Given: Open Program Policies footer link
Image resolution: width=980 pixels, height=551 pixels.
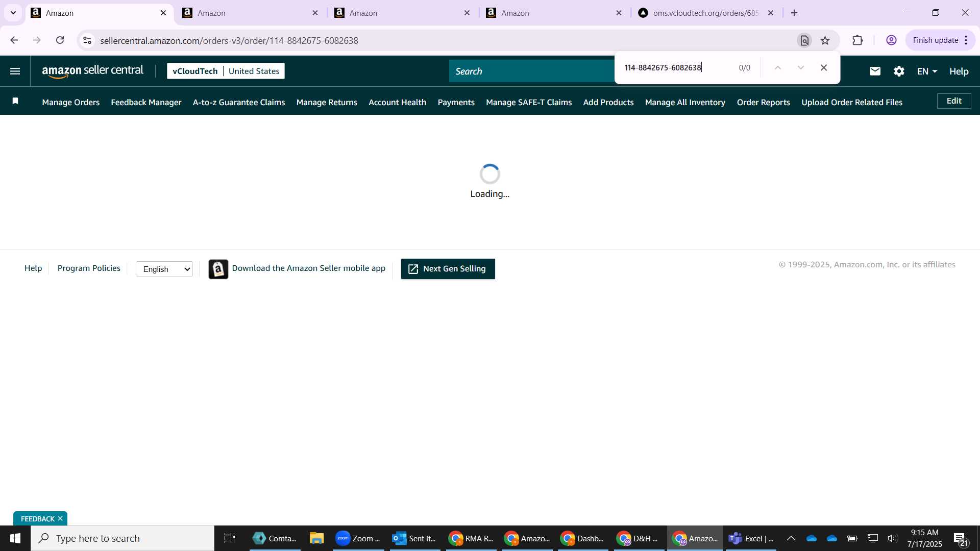Looking at the screenshot, I should [x=89, y=268].
